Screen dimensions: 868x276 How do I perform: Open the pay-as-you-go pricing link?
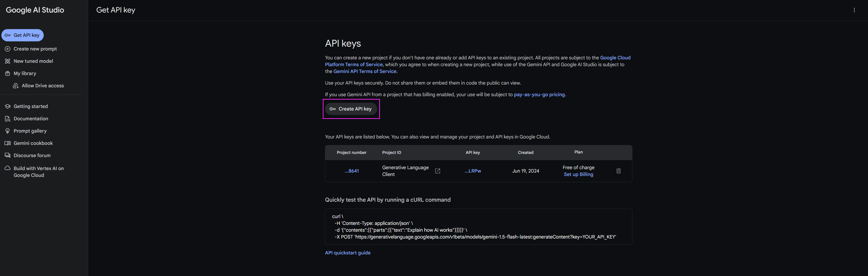pyautogui.click(x=539, y=95)
